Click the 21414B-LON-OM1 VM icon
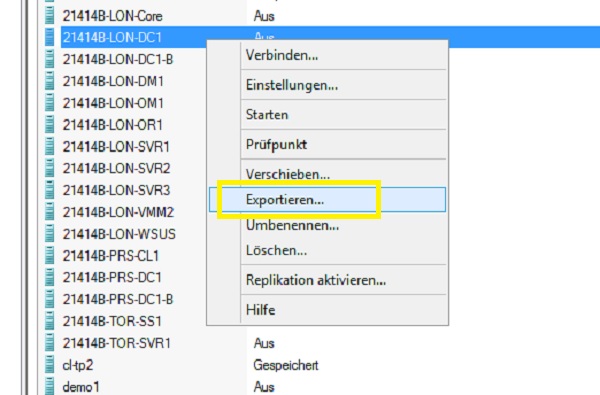Image resolution: width=600 pixels, height=395 pixels. (x=49, y=103)
